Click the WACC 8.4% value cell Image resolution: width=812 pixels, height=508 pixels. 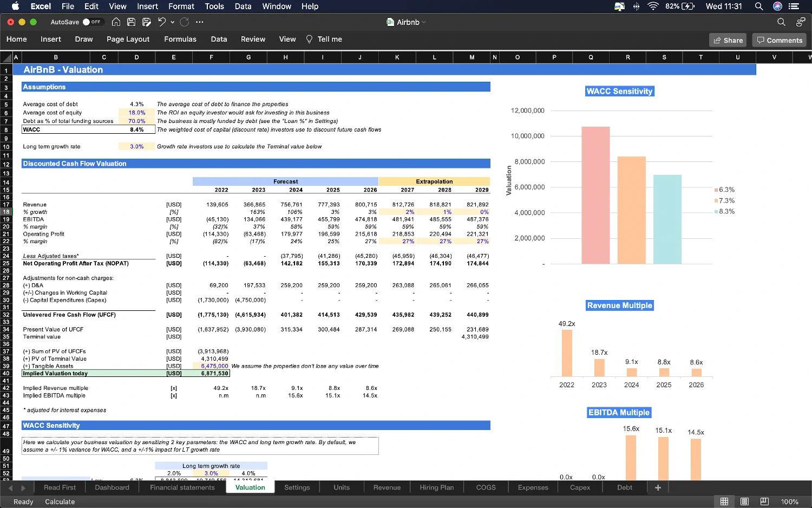(x=137, y=129)
